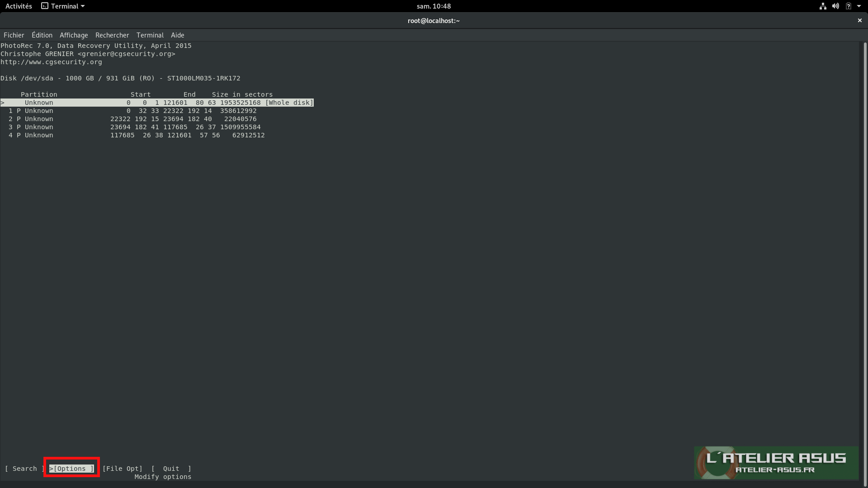Open the Affichage menu
Viewport: 868px width, 488px height.
click(73, 35)
